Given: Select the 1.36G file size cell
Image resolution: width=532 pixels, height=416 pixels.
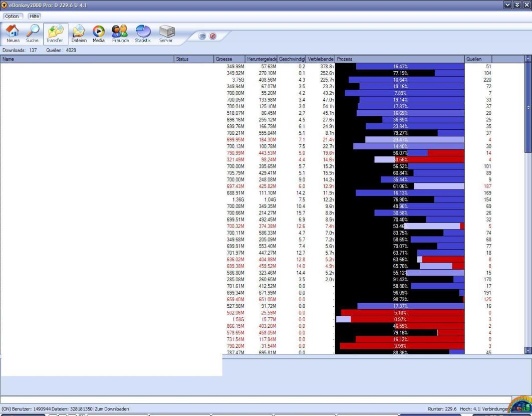Looking at the screenshot, I should click(238, 199).
